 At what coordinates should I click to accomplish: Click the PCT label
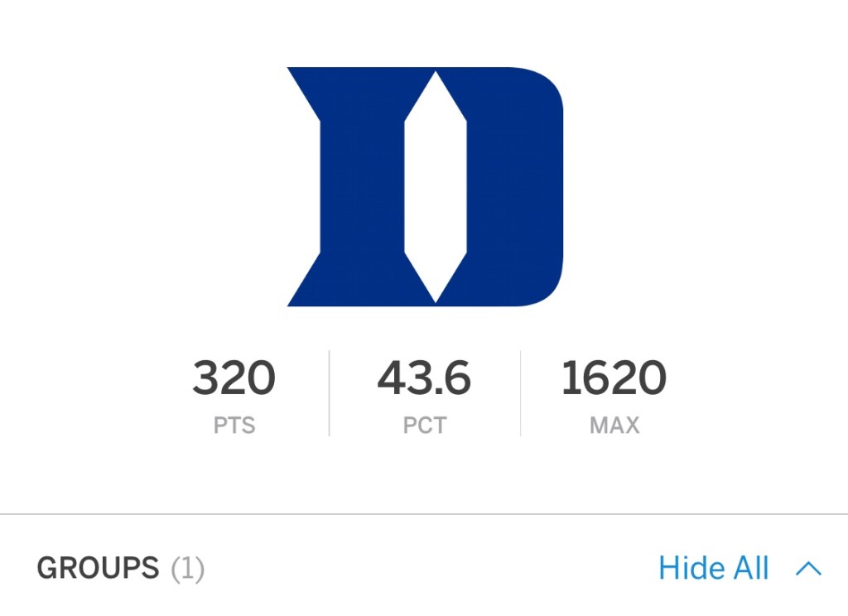tap(424, 426)
